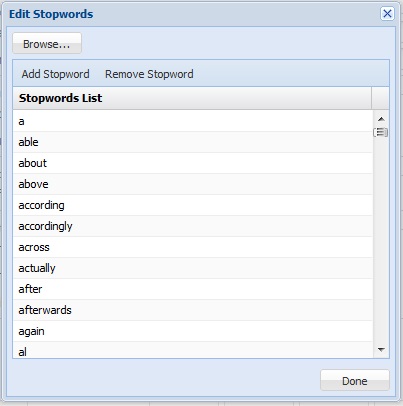Select the stopword 'actually'
The height and width of the screenshot is (406, 403).
(193, 268)
